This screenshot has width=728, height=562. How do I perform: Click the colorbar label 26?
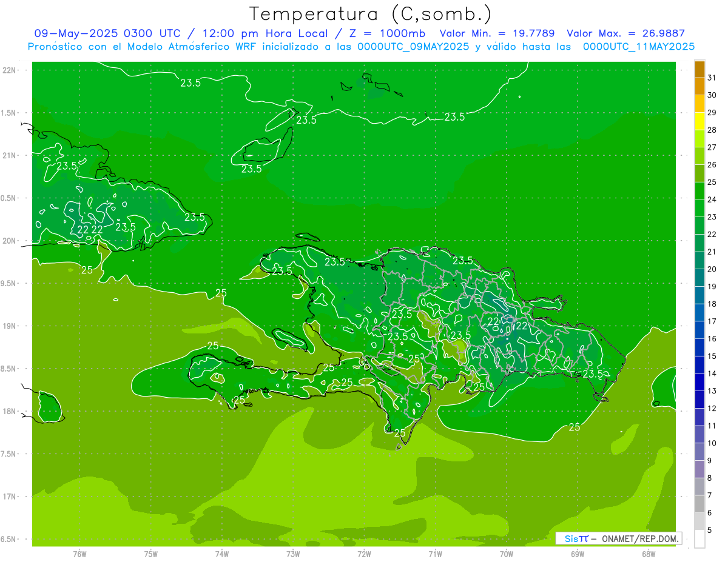(712, 164)
